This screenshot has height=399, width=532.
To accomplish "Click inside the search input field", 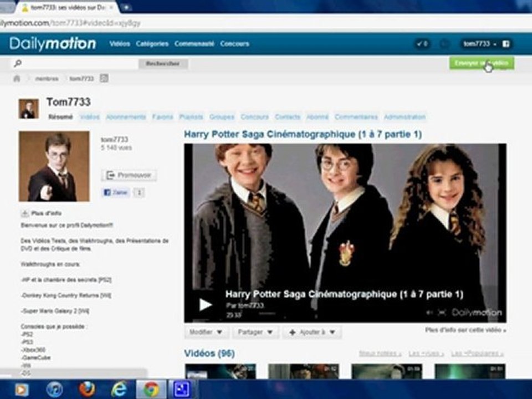I will 80,63.
